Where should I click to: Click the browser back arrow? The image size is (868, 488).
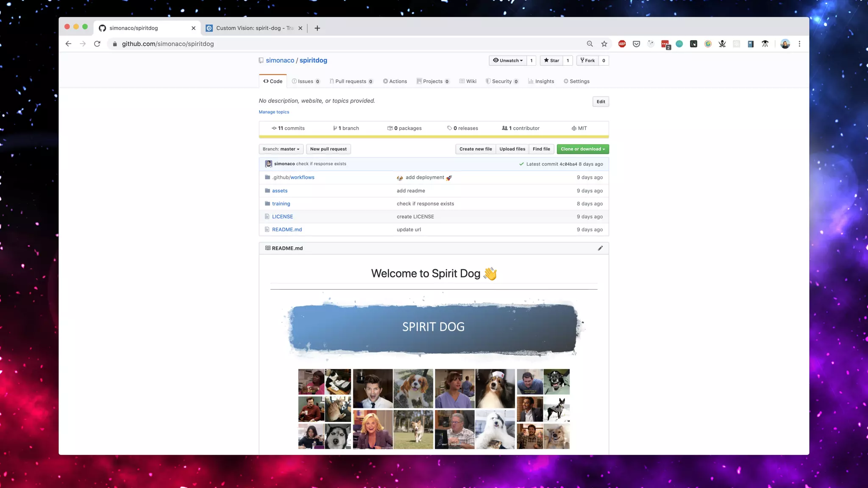click(x=68, y=44)
